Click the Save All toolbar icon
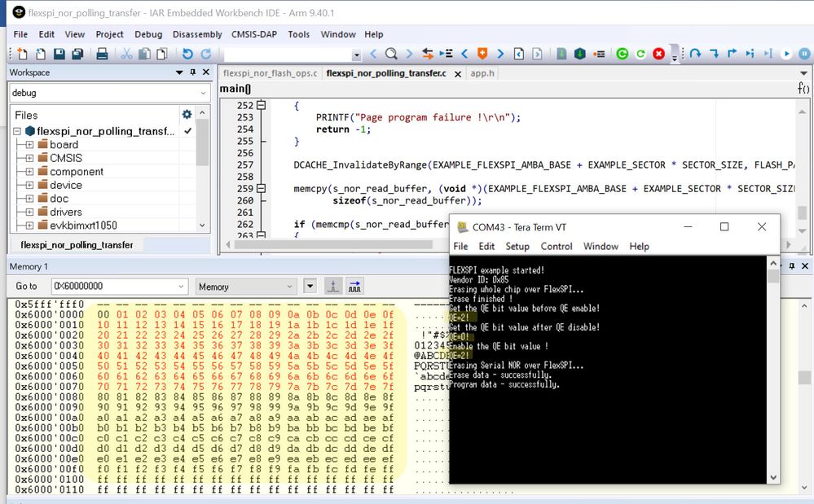The image size is (814, 504). [77, 54]
